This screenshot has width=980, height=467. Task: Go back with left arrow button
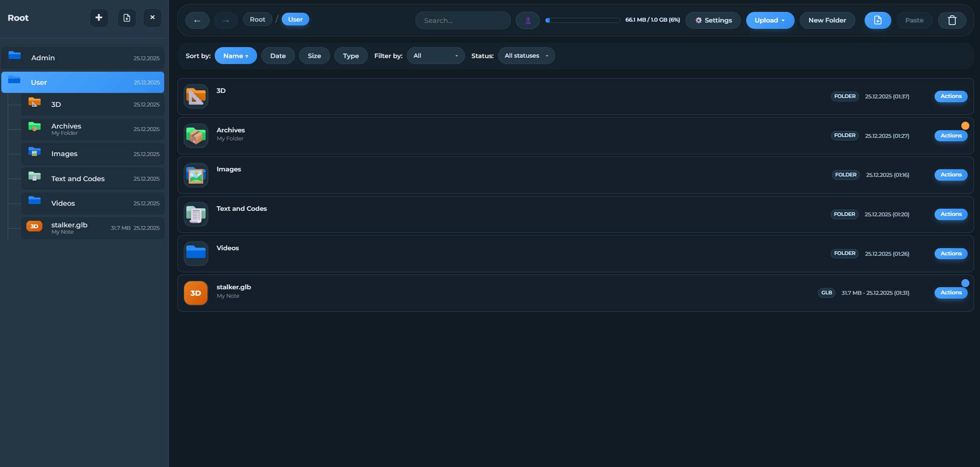click(x=197, y=20)
